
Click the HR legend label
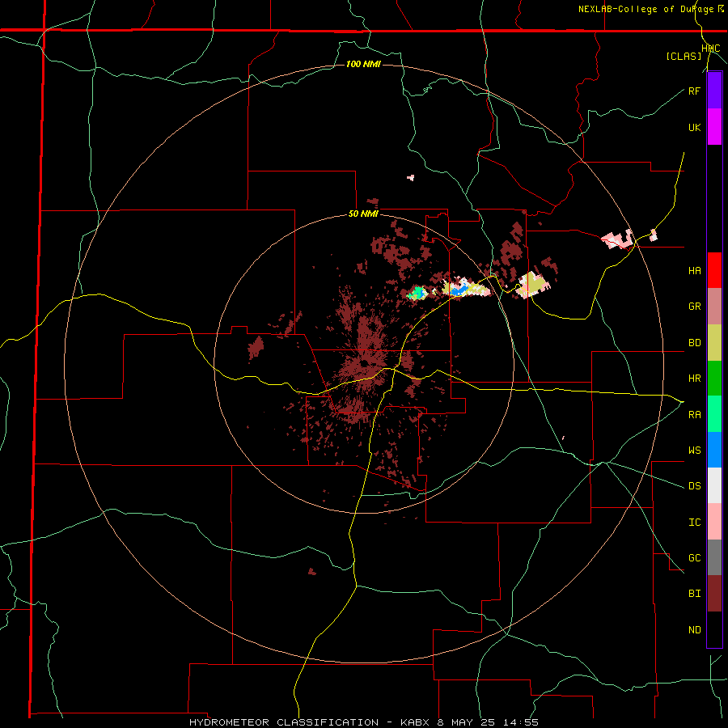[x=694, y=379]
